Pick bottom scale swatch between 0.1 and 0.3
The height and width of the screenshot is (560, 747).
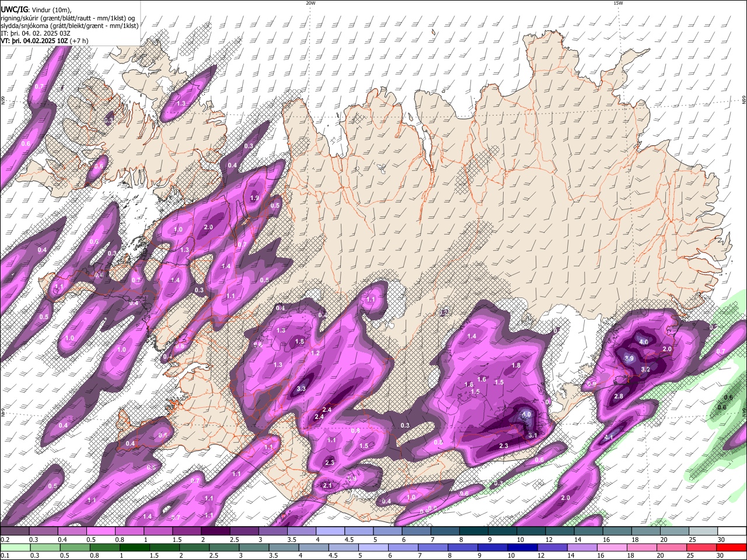[x=15, y=547]
